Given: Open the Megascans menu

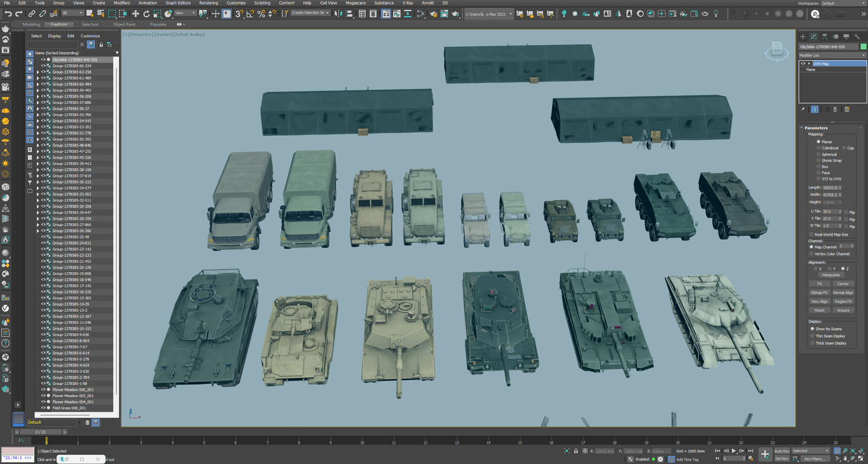Looking at the screenshot, I should [x=356, y=3].
